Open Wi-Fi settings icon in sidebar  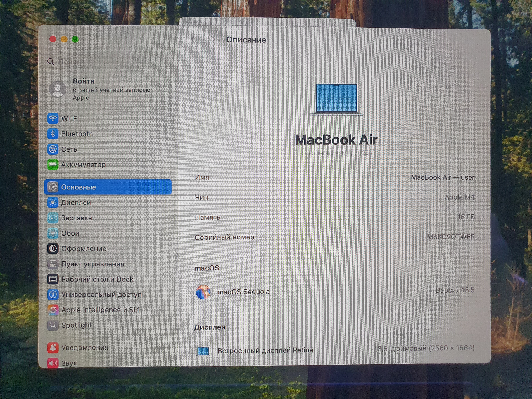[x=53, y=118]
